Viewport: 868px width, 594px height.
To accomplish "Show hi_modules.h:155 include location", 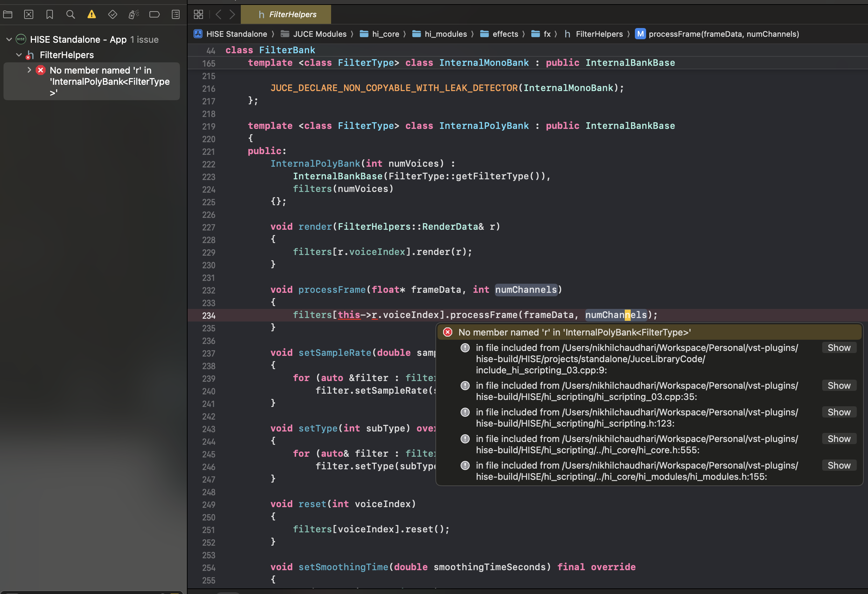I will [x=839, y=465].
